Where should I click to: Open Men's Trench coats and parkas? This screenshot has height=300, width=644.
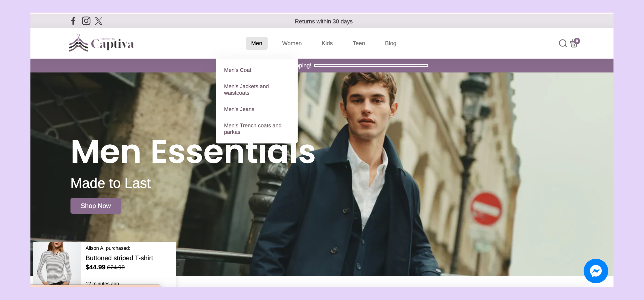pos(252,129)
